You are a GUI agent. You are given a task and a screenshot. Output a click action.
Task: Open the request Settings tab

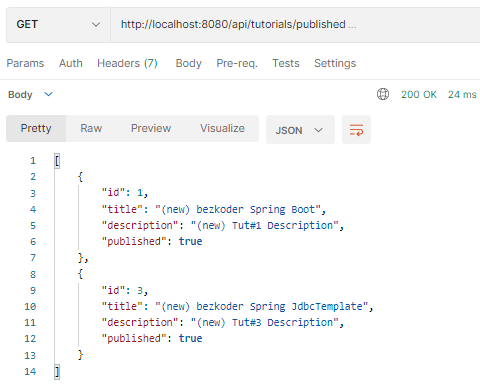pyautogui.click(x=335, y=63)
